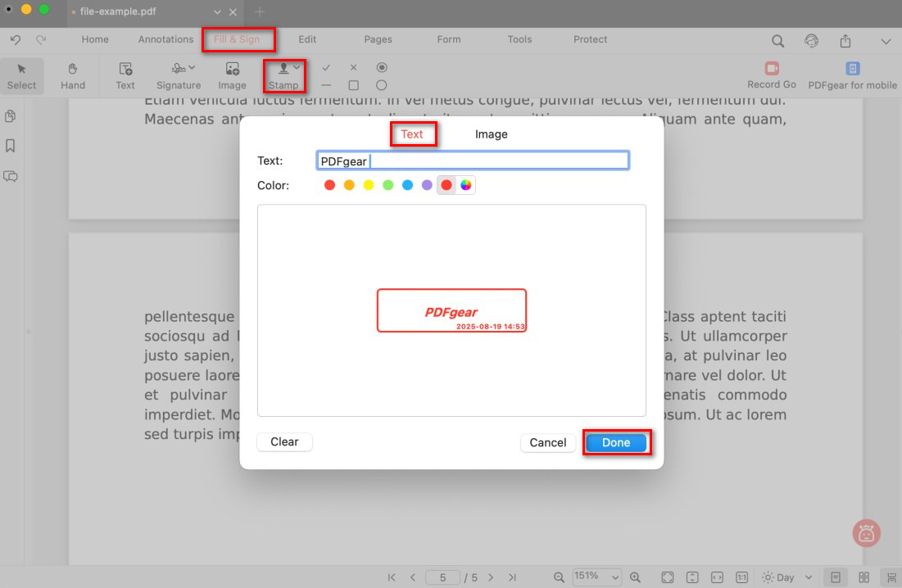Image resolution: width=902 pixels, height=588 pixels.
Task: Select the filled dot radio mark
Action: [381, 67]
